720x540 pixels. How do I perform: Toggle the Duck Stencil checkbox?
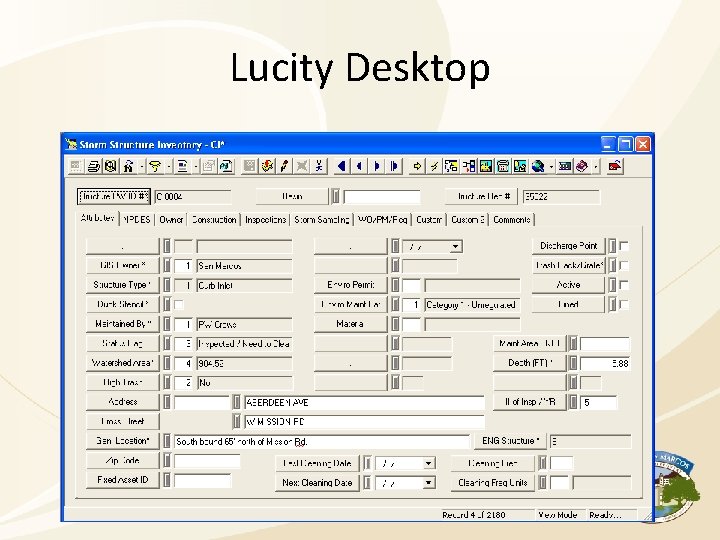[x=179, y=304]
